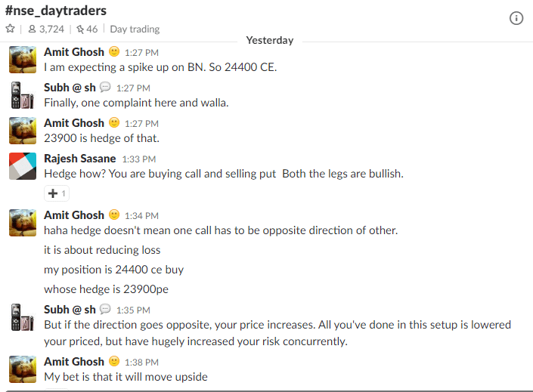This screenshot has height=392, width=533.
Task: Open Amit Ghosh's avatar at 1:27 PM
Action: coord(23,60)
